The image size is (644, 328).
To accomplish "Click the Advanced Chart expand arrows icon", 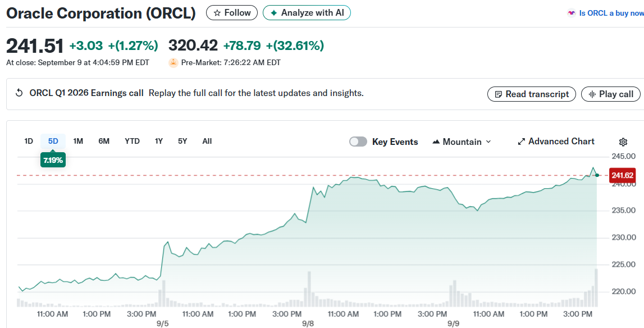I will (521, 142).
